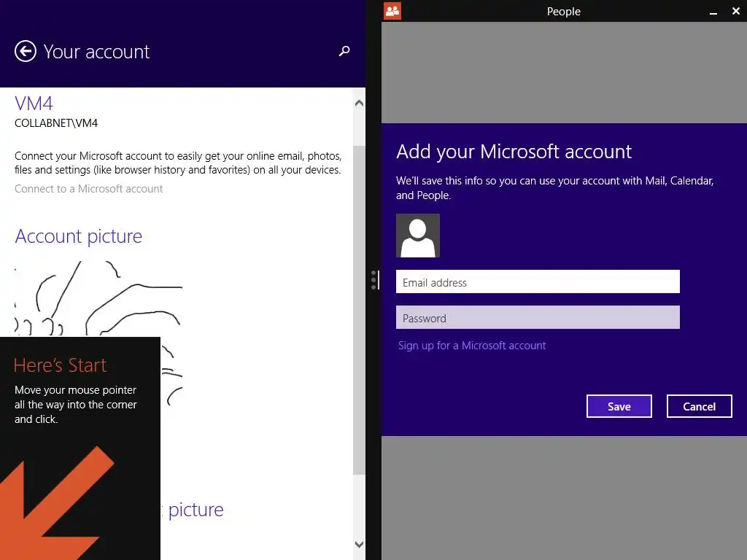Click the VM4 account name heading

(34, 104)
